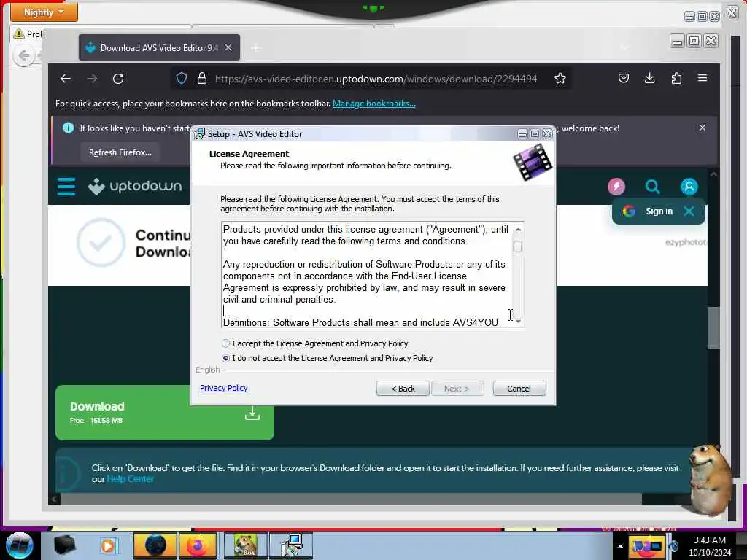Open a new browser tab with plus
The width and height of the screenshot is (747, 560).
coord(256,48)
